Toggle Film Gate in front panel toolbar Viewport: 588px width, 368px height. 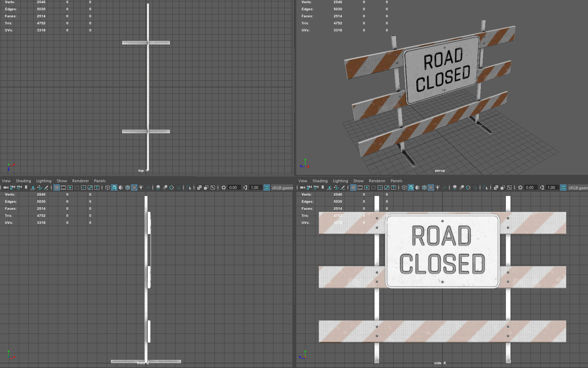(x=63, y=188)
